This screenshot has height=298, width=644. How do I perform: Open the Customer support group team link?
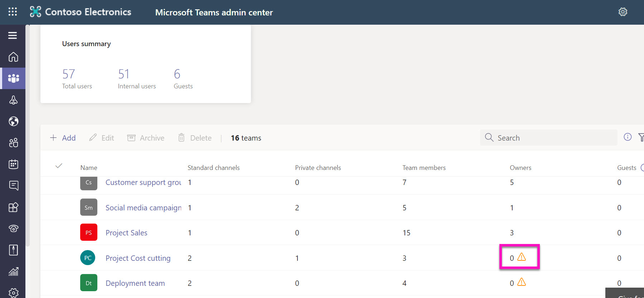pos(143,182)
